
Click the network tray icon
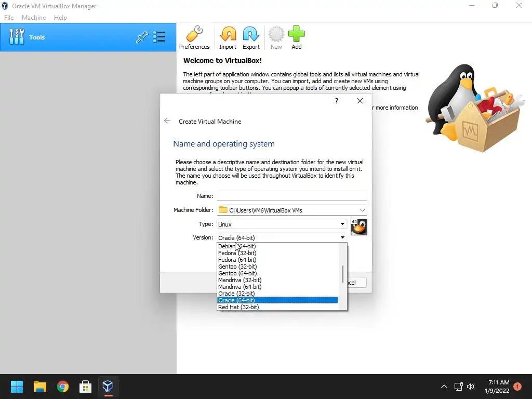tap(458, 387)
